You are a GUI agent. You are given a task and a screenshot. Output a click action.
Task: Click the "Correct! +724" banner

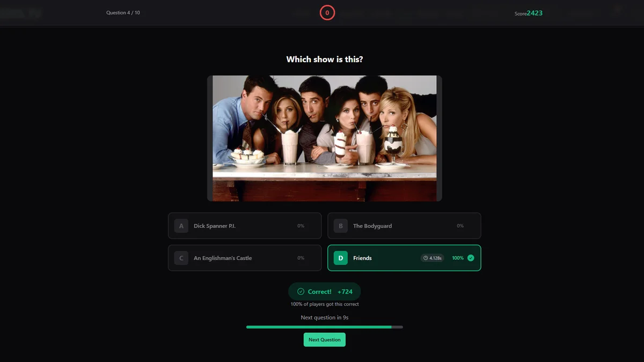324,291
